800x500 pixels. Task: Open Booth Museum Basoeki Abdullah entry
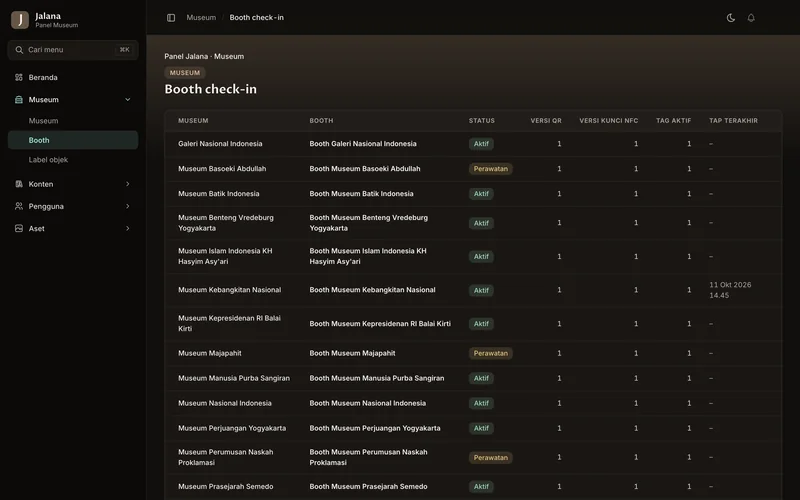click(365, 169)
